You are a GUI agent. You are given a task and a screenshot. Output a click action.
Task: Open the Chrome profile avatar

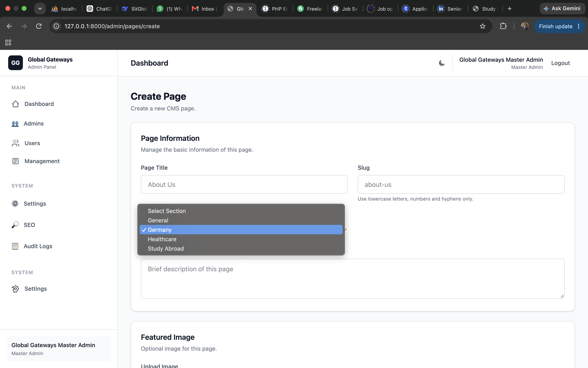tap(525, 26)
